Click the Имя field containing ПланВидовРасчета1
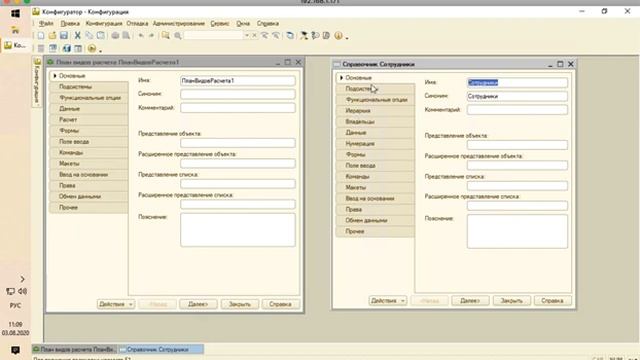Viewport: 640px width, 360px height. pos(238,81)
